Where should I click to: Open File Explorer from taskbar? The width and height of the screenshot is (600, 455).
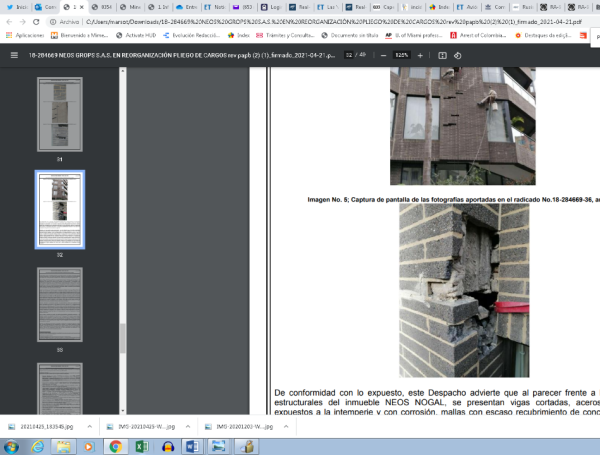pyautogui.click(x=64, y=447)
